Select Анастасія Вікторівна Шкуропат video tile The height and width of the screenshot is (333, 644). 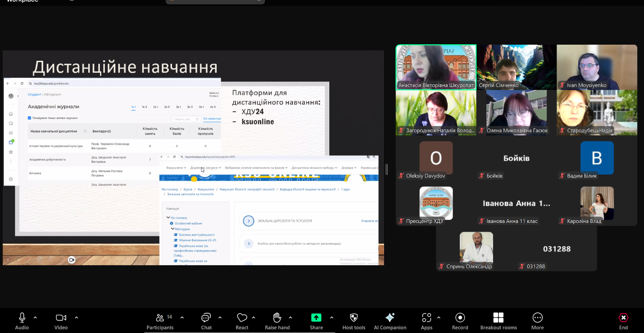pyautogui.click(x=436, y=67)
